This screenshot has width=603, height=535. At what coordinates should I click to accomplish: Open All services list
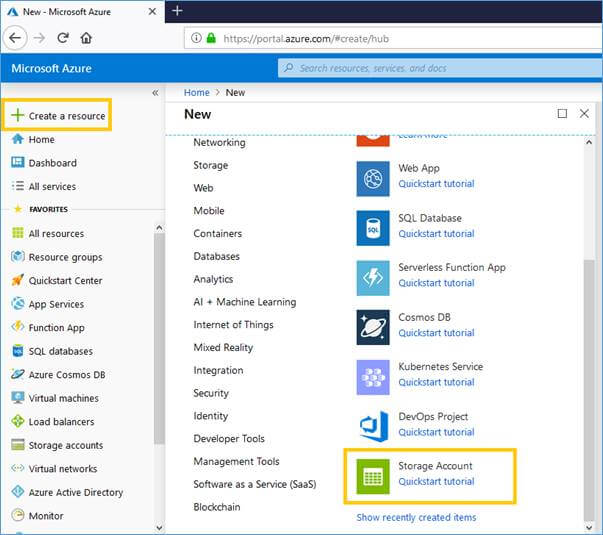[43, 186]
